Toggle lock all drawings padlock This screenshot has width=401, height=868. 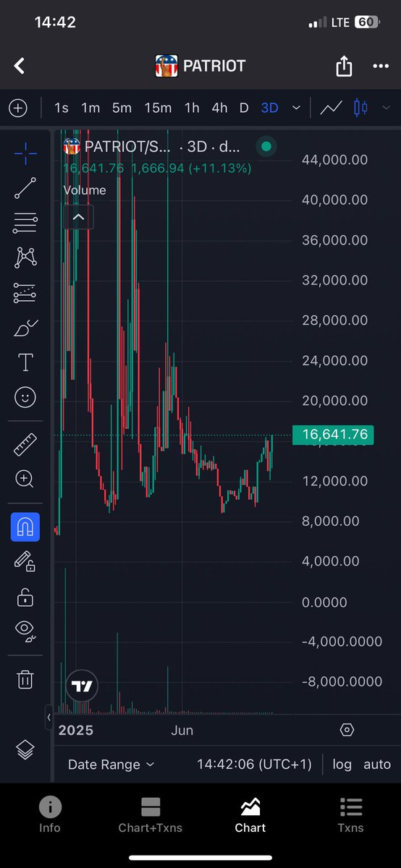coord(25,597)
